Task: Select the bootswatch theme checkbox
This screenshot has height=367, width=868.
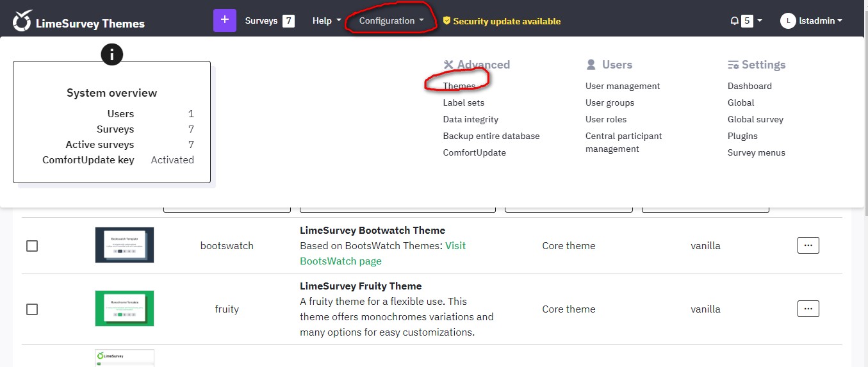Action: [x=32, y=246]
